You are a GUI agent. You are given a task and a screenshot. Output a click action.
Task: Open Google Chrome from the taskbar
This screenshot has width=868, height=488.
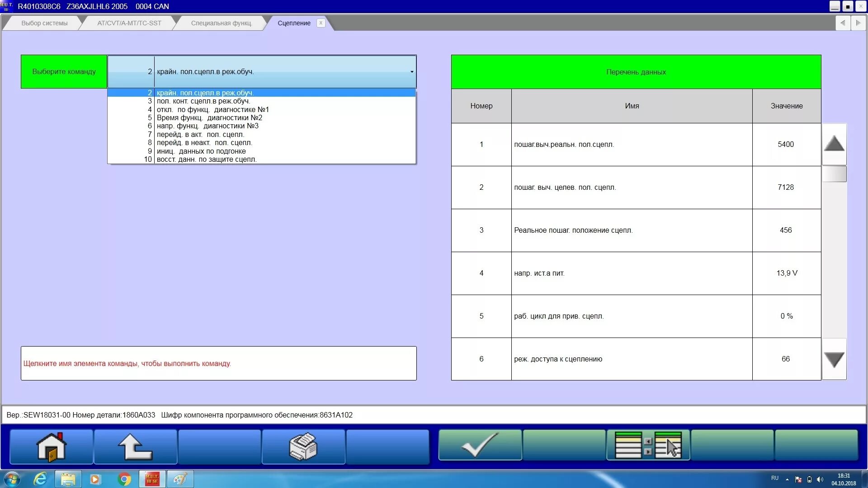[124, 479]
